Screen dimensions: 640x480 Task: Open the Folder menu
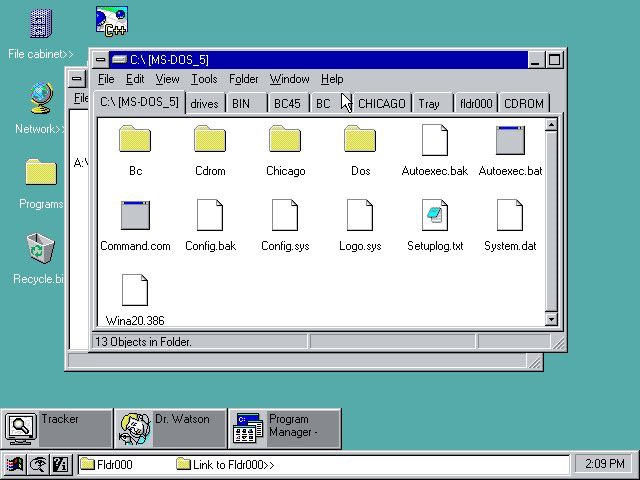[243, 79]
